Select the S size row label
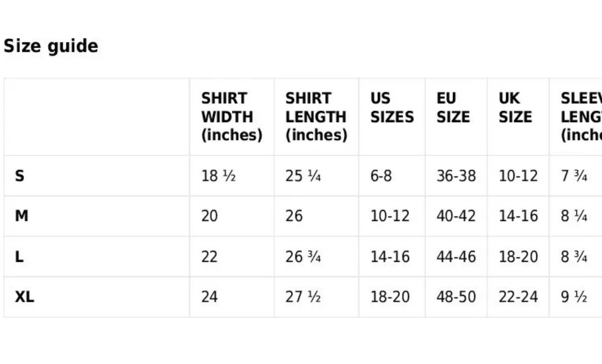This screenshot has width=602, height=364. pyautogui.click(x=20, y=176)
